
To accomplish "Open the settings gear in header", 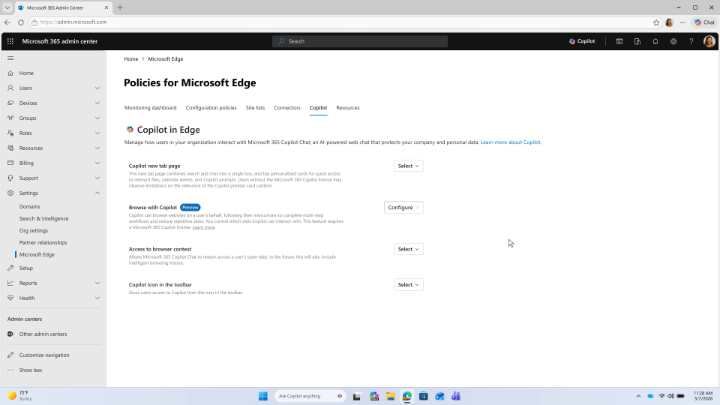I will click(673, 41).
